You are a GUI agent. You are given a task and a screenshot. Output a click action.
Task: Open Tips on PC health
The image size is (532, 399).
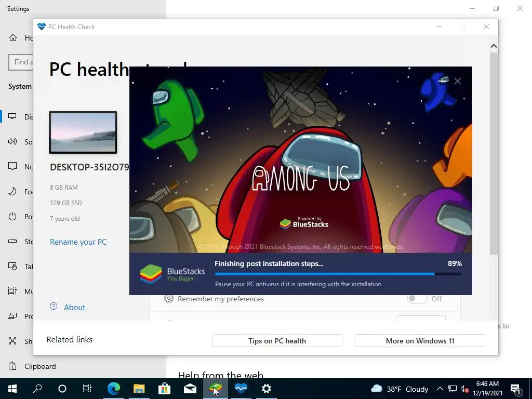pyautogui.click(x=277, y=341)
